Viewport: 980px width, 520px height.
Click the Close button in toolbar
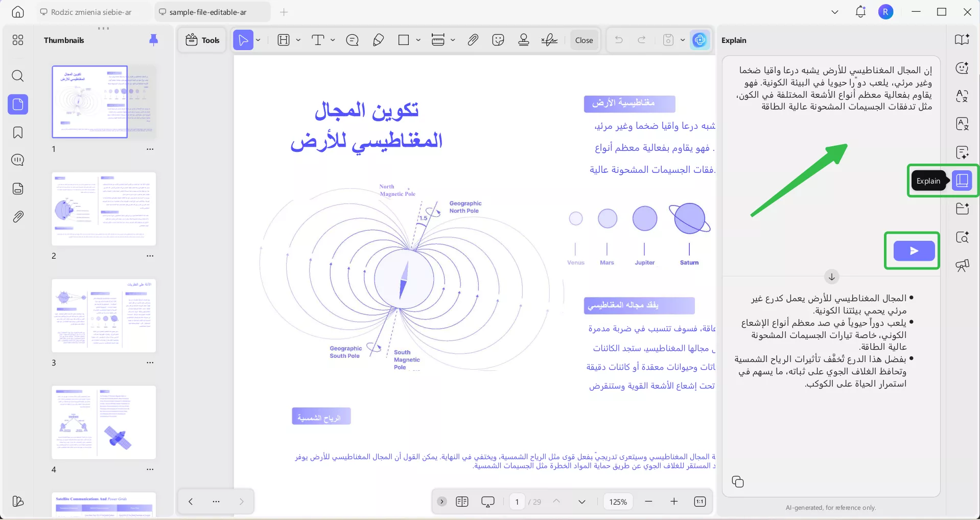pos(583,40)
